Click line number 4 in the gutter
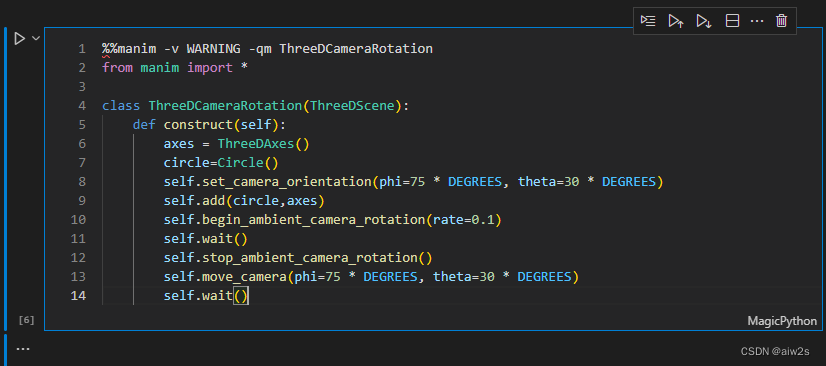The width and height of the screenshot is (826, 366). pos(81,106)
